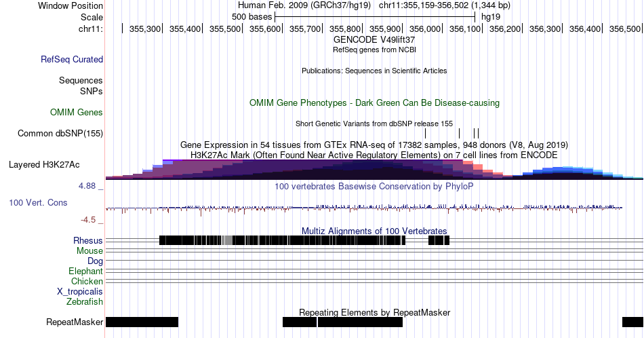Click the Rhesus alignment label

pos(88,240)
